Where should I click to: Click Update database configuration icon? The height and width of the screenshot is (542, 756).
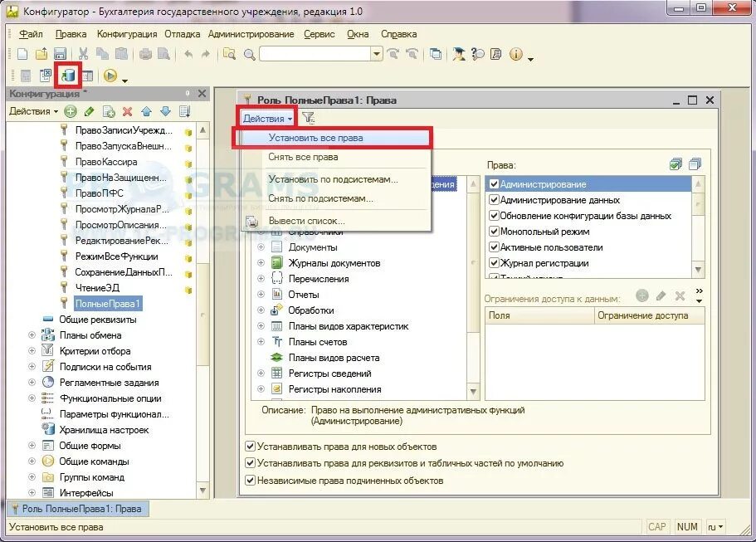pyautogui.click(x=68, y=76)
